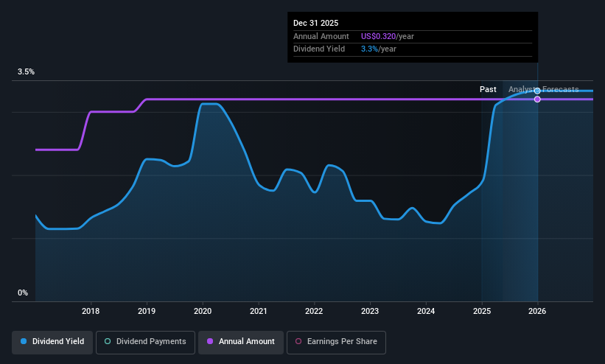
Task: Toggle the Dividend Yield legend button
Action: 52,342
